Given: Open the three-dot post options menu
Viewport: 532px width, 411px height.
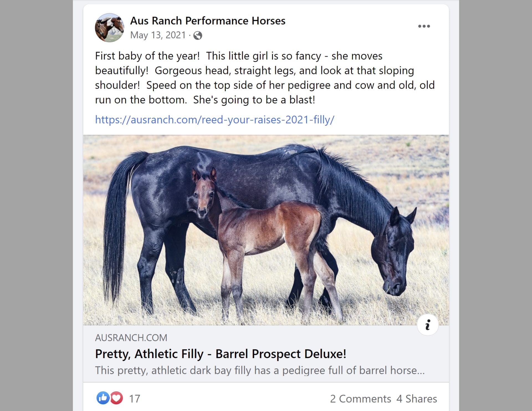Looking at the screenshot, I should (424, 26).
